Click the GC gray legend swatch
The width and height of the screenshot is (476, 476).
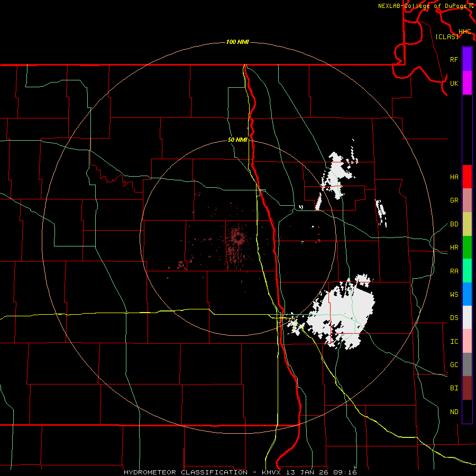467,364
